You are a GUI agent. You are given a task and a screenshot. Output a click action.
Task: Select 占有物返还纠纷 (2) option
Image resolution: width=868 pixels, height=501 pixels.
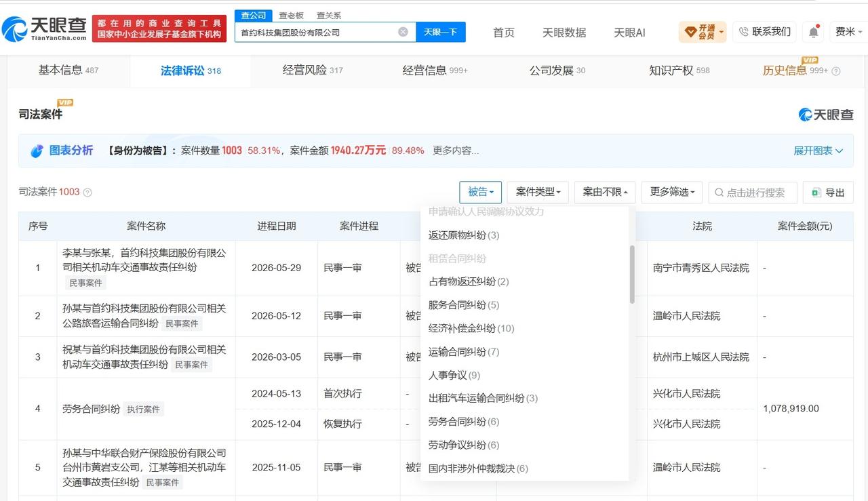click(469, 281)
